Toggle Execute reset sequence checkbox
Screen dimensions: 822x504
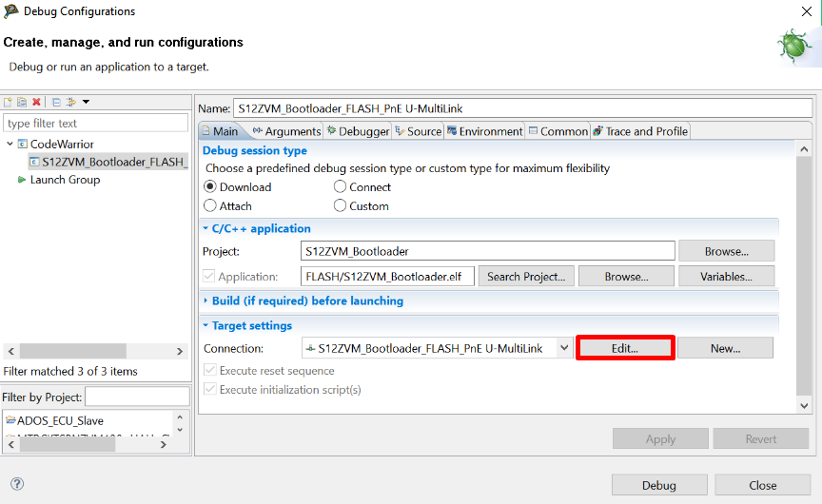[x=210, y=370]
